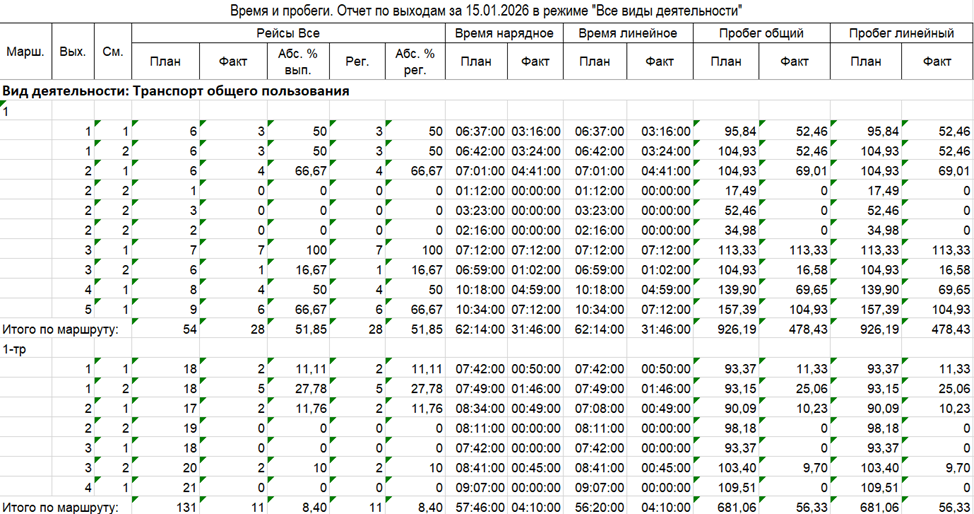
Task: Click the "Рейсы Все" group header
Action: (288, 33)
